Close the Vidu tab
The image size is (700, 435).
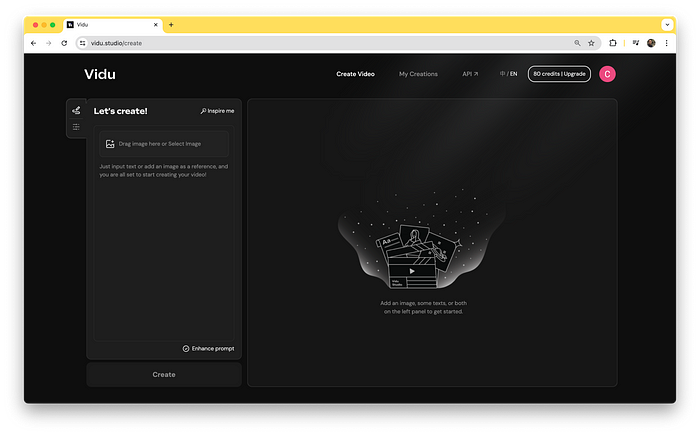coord(156,25)
